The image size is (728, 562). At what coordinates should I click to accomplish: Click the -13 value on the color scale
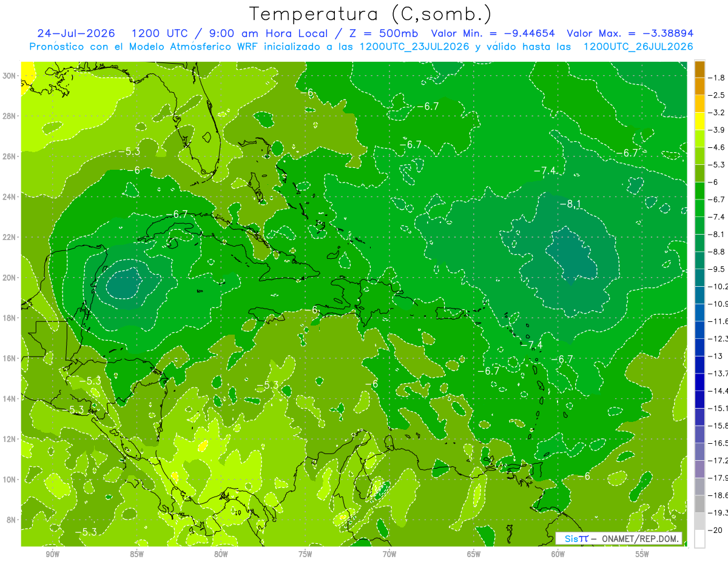715,356
